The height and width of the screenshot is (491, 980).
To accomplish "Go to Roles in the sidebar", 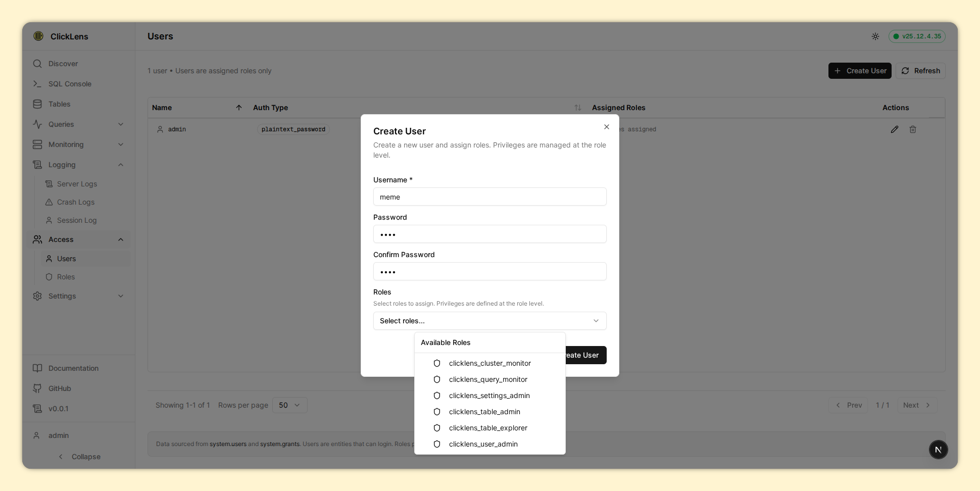I will 66,277.
